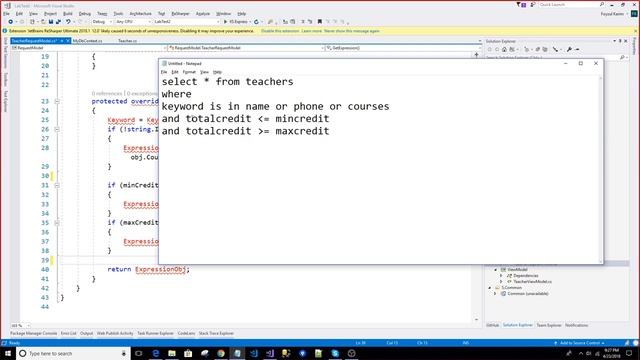Switch to the Team Explorer tab
This screenshot has width=640, height=360.
click(x=549, y=325)
